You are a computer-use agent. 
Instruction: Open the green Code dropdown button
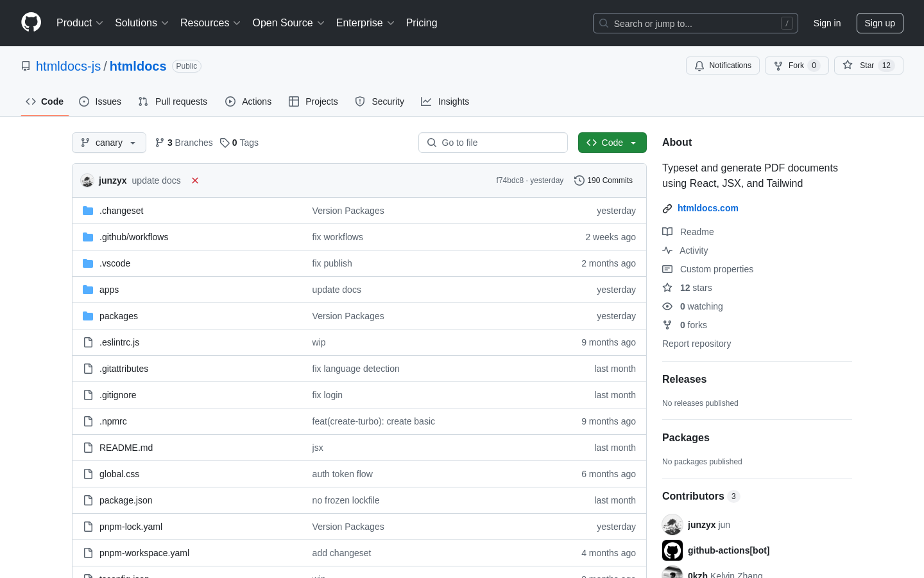[612, 143]
